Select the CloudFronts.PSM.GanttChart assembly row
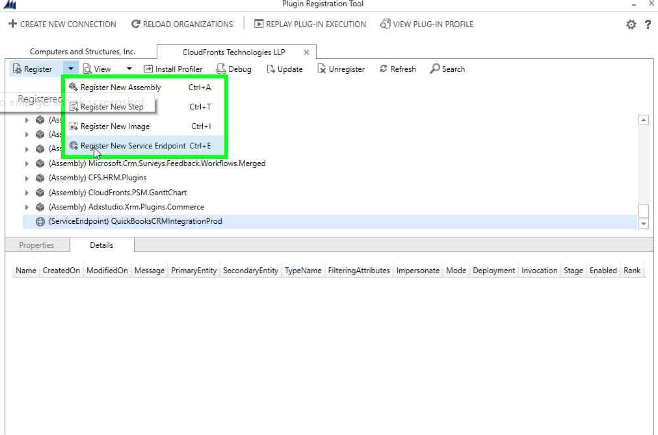The width and height of the screenshot is (658, 435). [x=329, y=193]
